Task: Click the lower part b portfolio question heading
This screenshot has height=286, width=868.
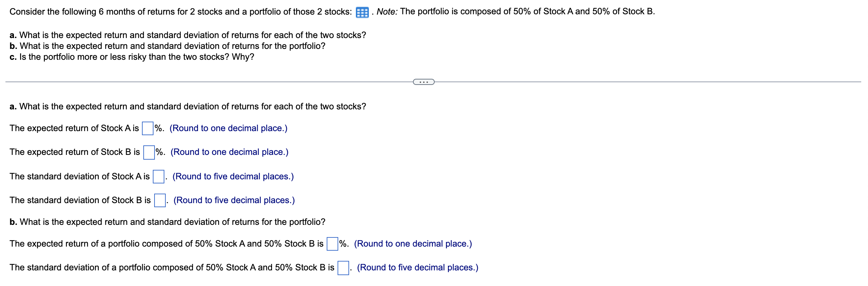Action: (167, 222)
